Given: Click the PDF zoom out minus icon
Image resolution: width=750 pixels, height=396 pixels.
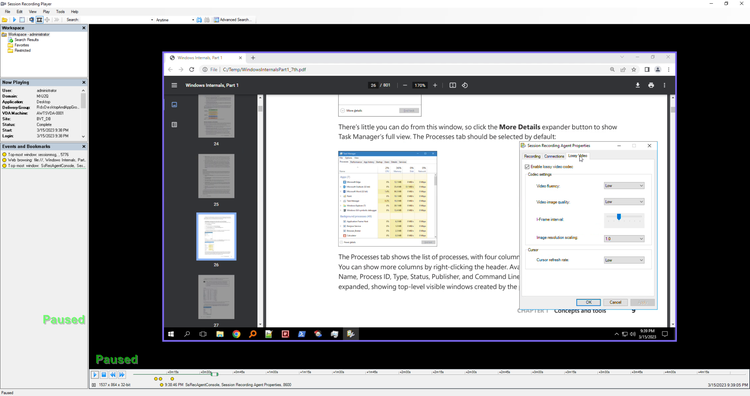Looking at the screenshot, I should pos(405,85).
